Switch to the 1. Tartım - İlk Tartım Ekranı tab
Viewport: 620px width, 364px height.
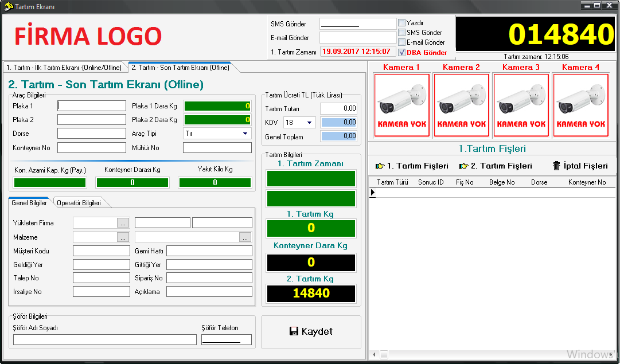click(63, 68)
